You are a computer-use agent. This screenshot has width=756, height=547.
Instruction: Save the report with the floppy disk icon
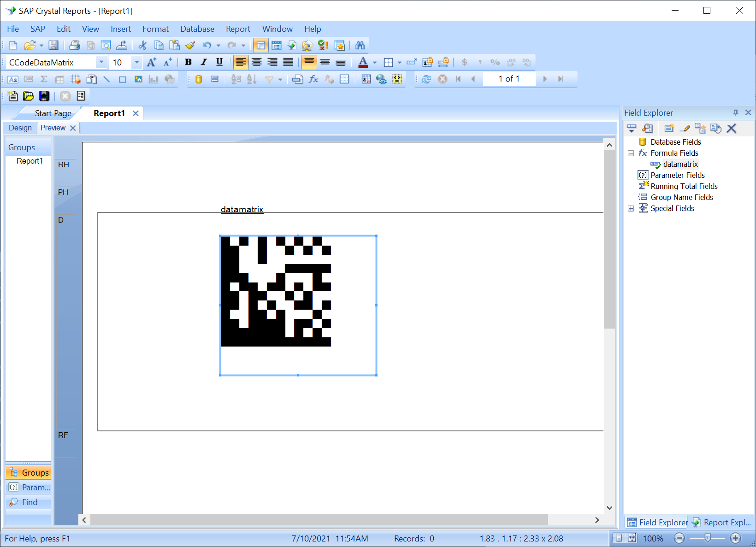tap(53, 45)
